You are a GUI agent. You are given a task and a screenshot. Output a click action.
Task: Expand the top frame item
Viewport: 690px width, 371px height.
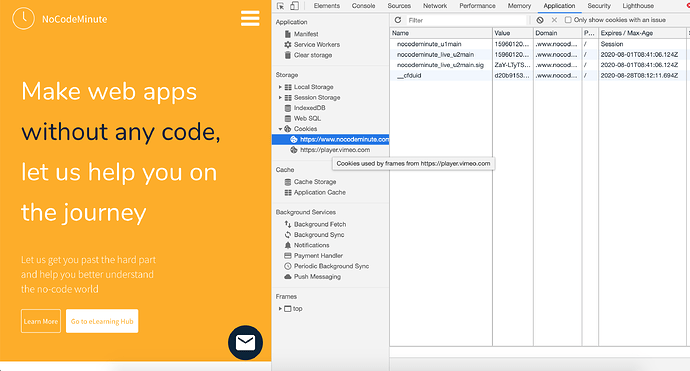280,309
